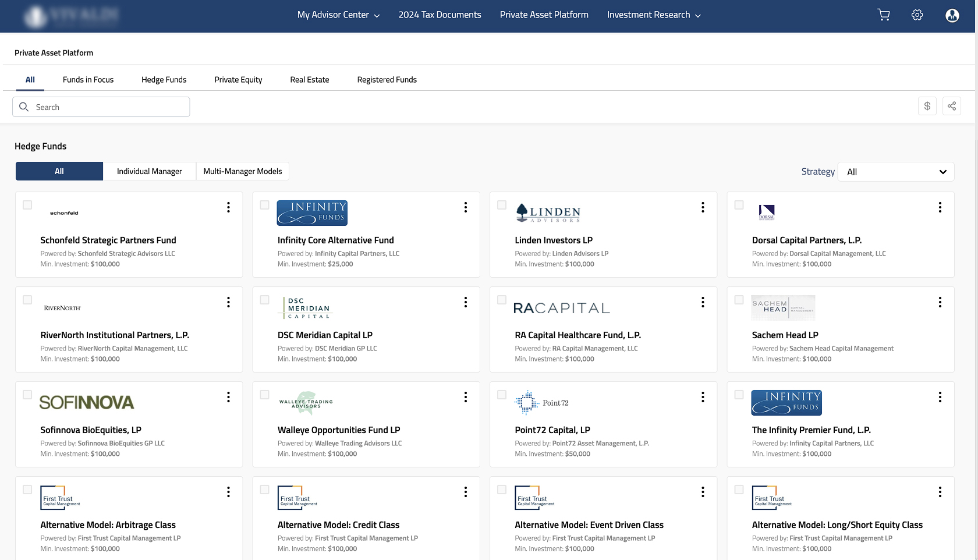Check the Sachem Head LP checkbox
Viewport: 978px width, 560px height.
(x=739, y=300)
